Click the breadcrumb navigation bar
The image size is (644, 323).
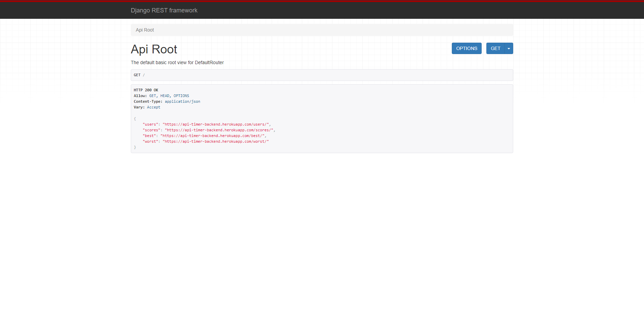click(322, 30)
